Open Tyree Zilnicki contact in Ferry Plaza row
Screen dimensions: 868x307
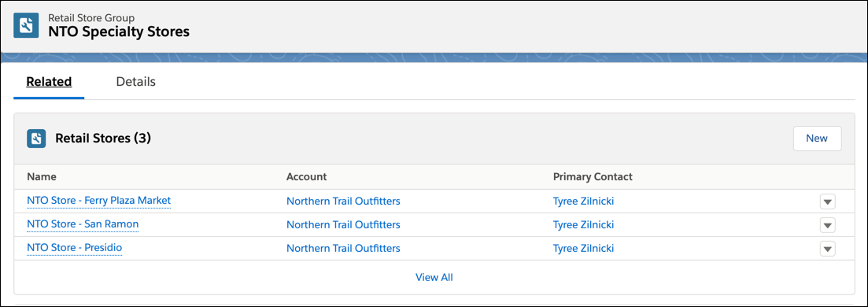tap(583, 202)
